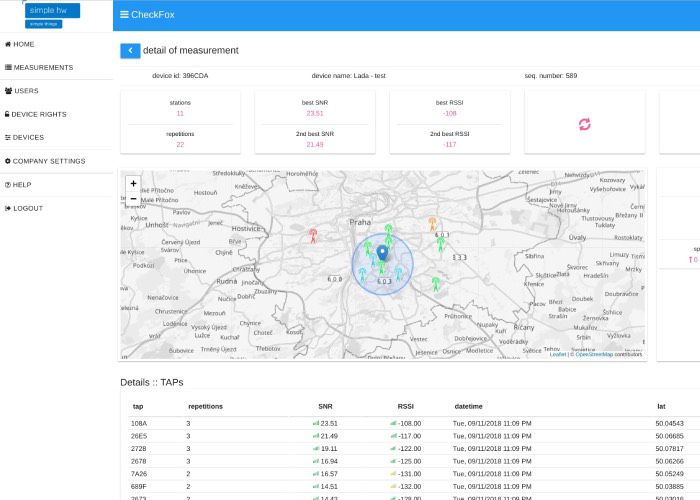Sort table by RSSI column

[406, 406]
